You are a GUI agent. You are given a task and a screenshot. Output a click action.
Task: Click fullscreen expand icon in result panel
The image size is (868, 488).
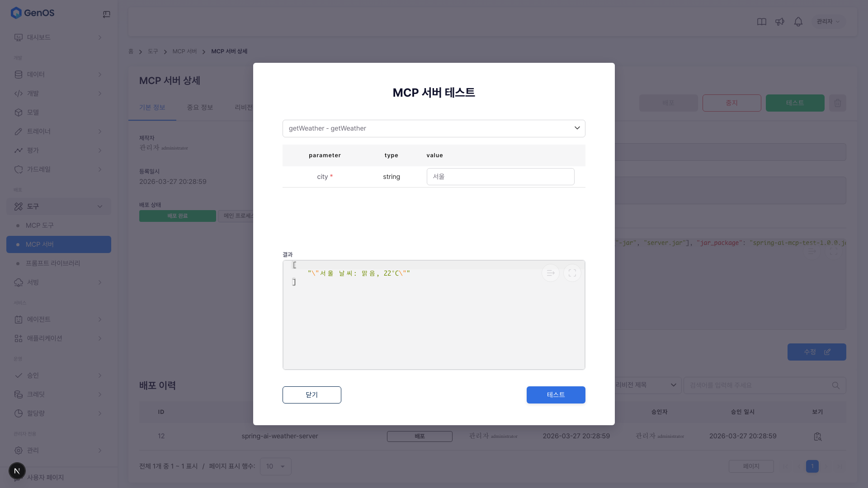click(x=572, y=273)
